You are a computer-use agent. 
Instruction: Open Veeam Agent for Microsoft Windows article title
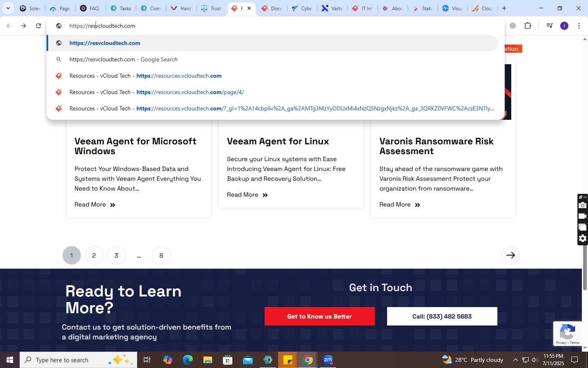136,146
